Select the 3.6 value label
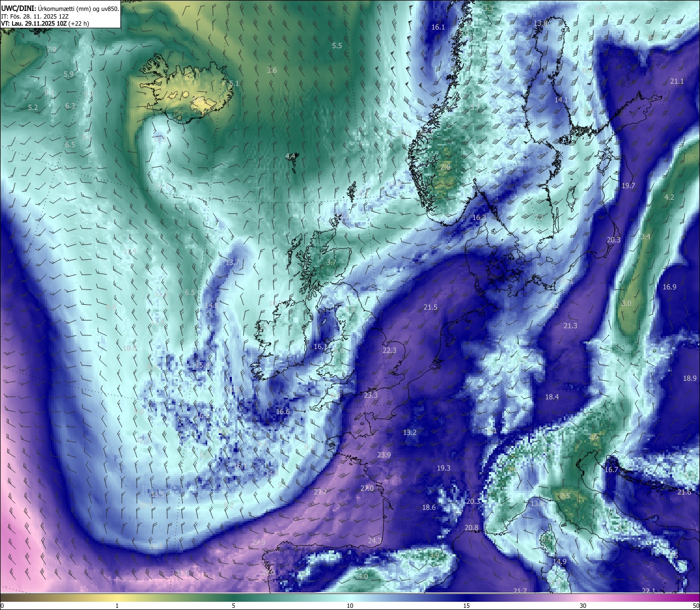Screen dimensions: 700x610 pos(272,71)
